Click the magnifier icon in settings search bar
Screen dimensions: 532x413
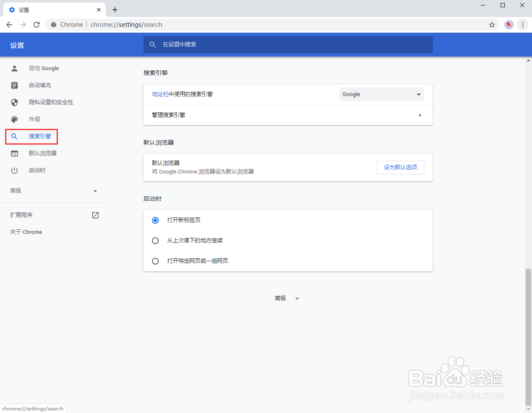[x=153, y=44]
